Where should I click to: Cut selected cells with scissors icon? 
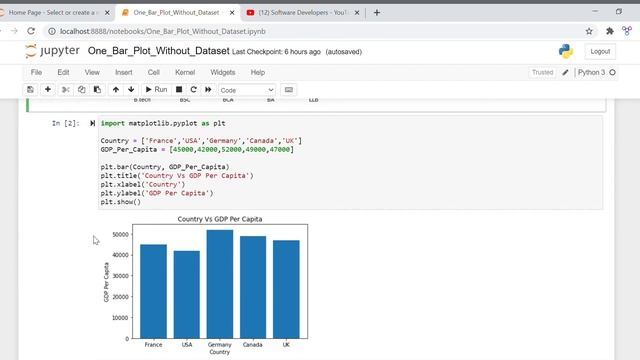[x=66, y=89]
